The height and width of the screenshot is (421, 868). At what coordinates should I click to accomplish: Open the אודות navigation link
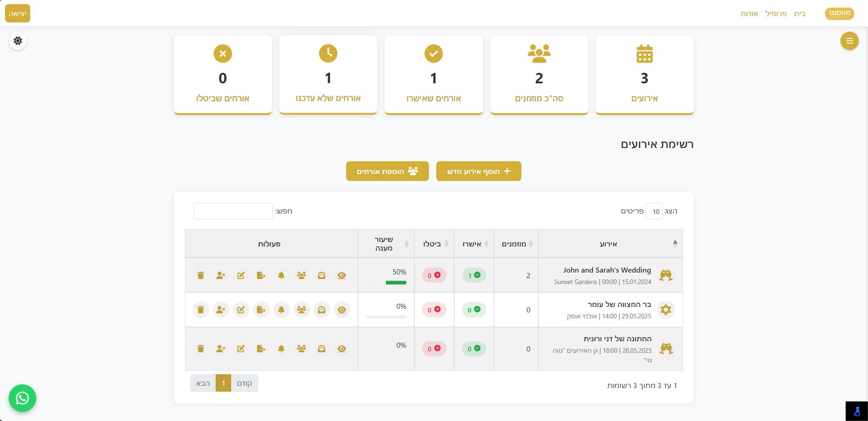(x=749, y=14)
